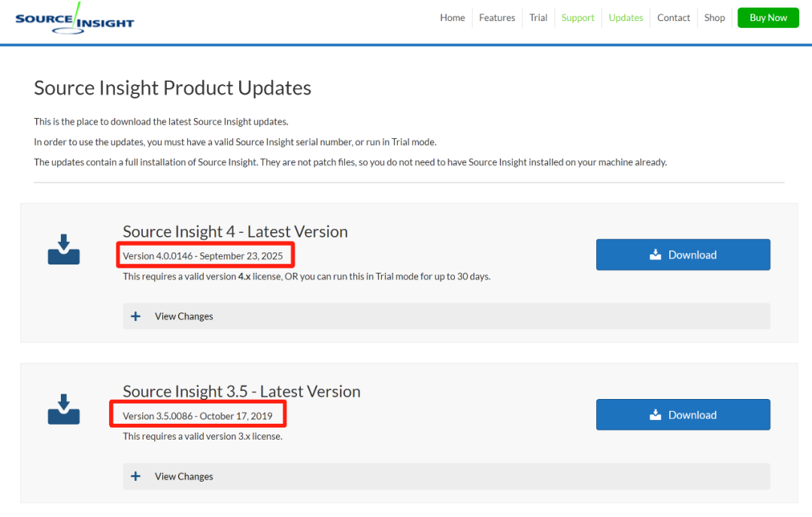
Task: Click the text This requires a valid version 3.x license
Action: 202,437
